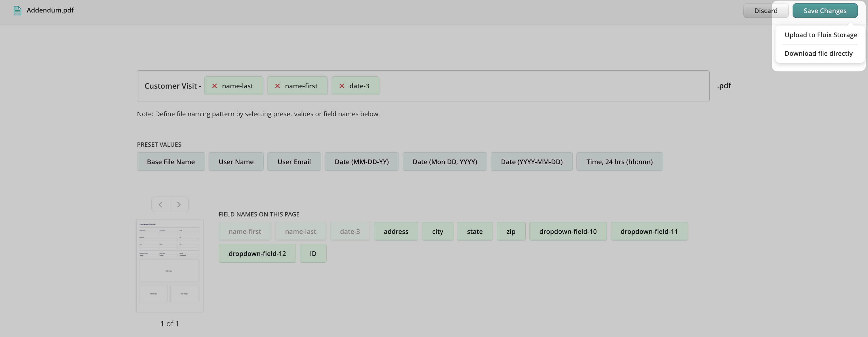The width and height of the screenshot is (868, 337).
Task: Click the Addendum.pdf document icon
Action: (17, 10)
